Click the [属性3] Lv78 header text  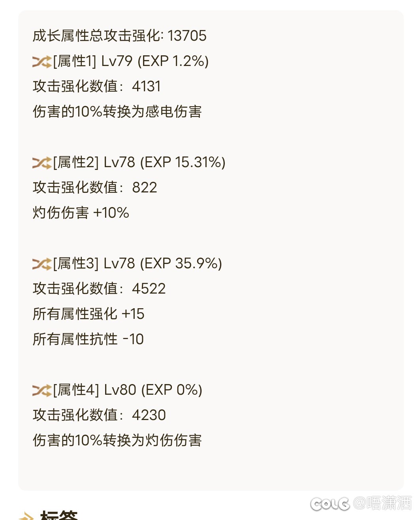coord(137,264)
